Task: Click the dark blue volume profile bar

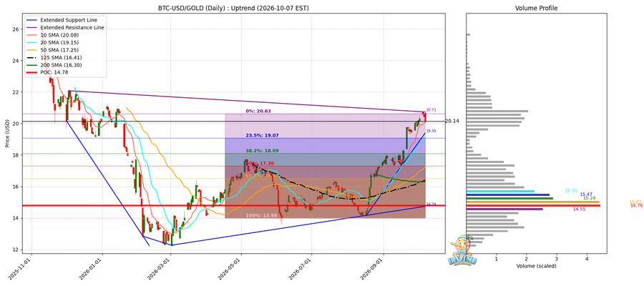Action: [x=507, y=195]
